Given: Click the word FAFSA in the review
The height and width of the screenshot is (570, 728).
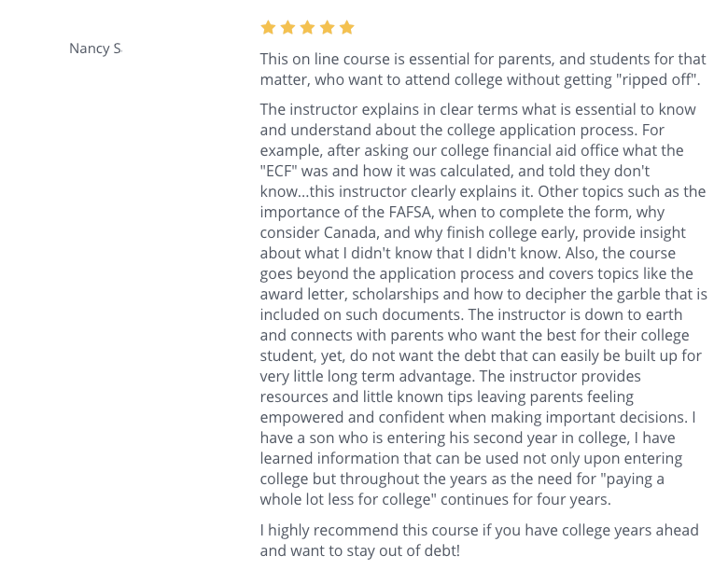Looking at the screenshot, I should click(x=411, y=212).
